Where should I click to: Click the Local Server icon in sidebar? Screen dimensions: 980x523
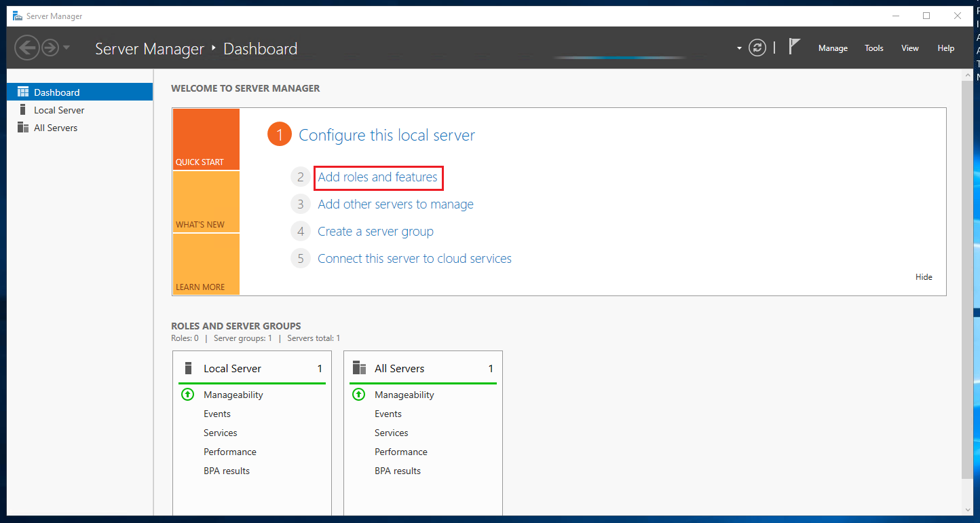coord(22,109)
